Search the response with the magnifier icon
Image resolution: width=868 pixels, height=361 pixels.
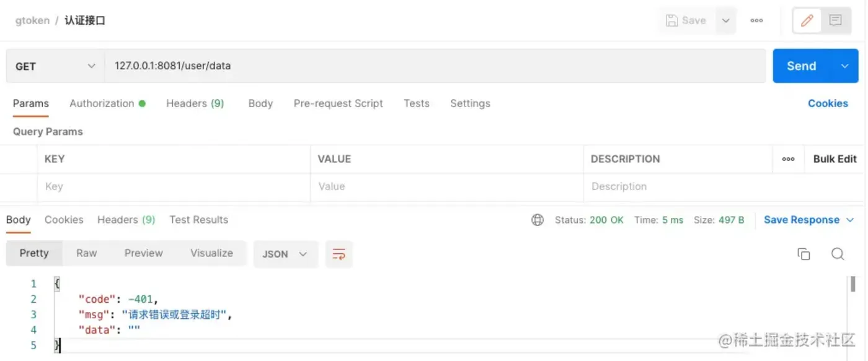838,254
